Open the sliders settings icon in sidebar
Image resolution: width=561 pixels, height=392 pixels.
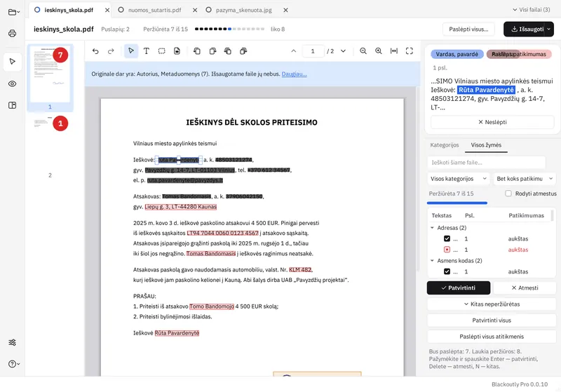point(12,342)
